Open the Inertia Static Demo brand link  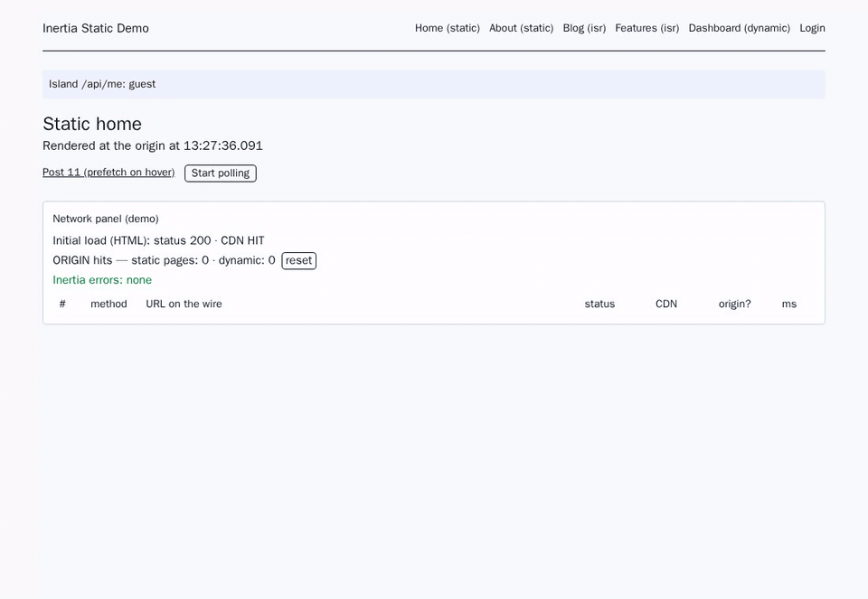pos(96,28)
